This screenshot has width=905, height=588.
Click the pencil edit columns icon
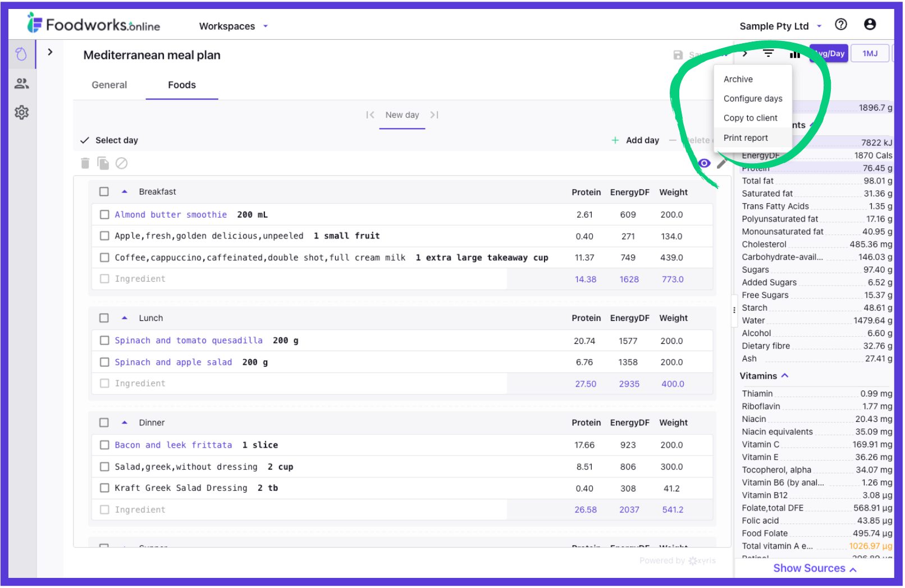pyautogui.click(x=722, y=163)
